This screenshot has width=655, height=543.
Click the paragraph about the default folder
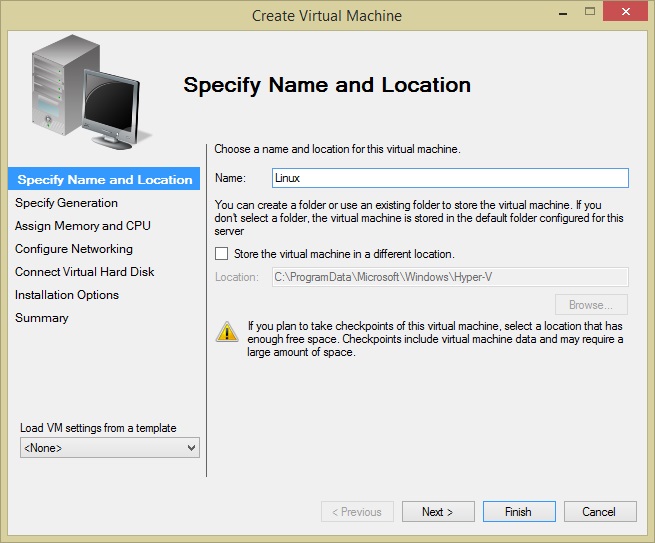[x=419, y=218]
